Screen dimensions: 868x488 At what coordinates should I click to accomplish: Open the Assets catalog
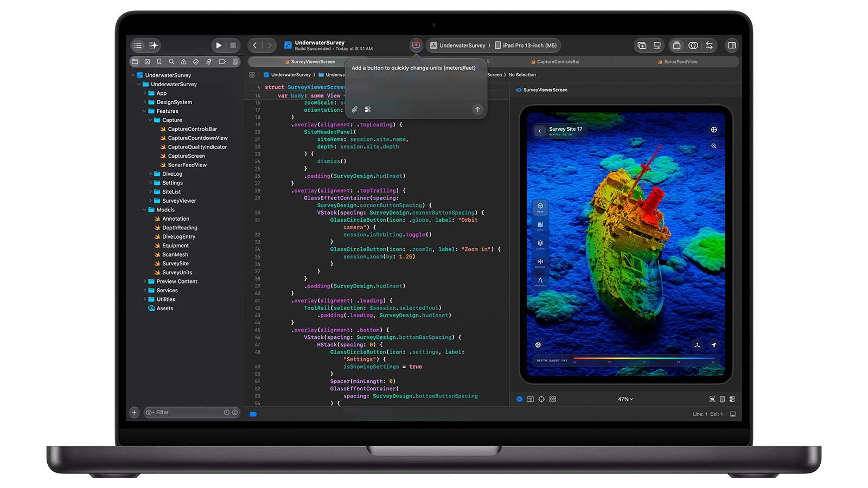coord(161,309)
